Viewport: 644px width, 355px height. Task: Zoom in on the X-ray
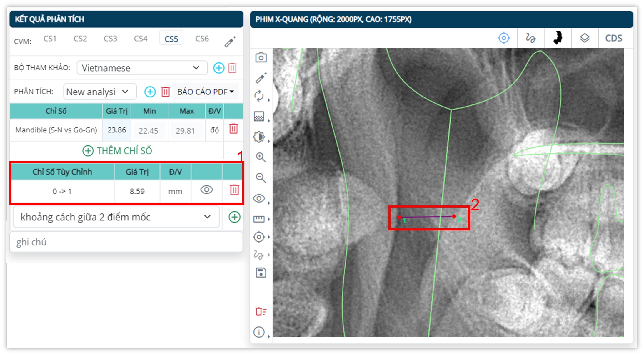tap(261, 157)
